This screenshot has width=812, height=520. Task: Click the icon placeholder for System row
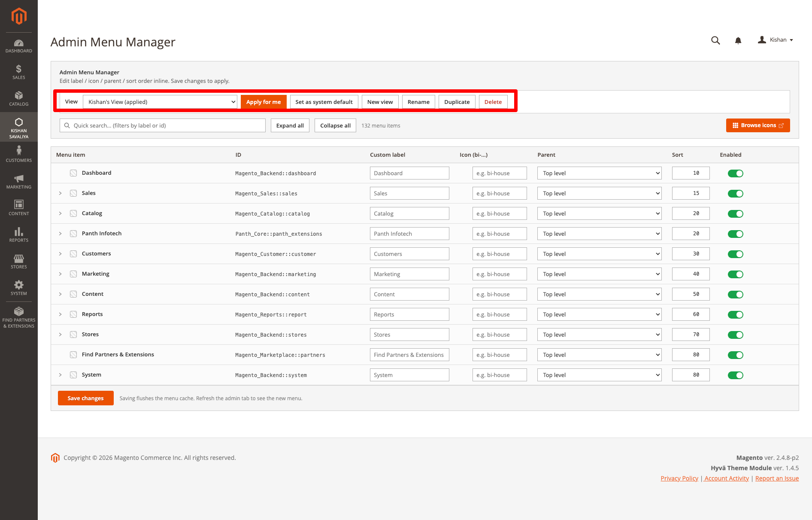(x=73, y=375)
